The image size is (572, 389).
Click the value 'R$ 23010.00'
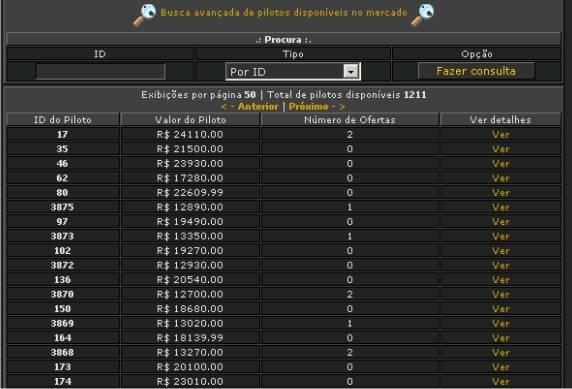(x=190, y=381)
